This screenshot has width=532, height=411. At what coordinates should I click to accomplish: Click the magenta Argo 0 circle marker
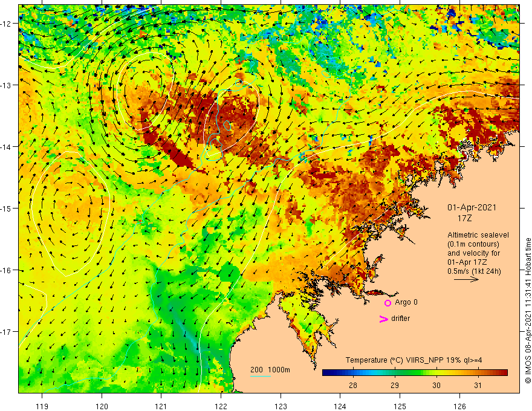click(x=388, y=303)
